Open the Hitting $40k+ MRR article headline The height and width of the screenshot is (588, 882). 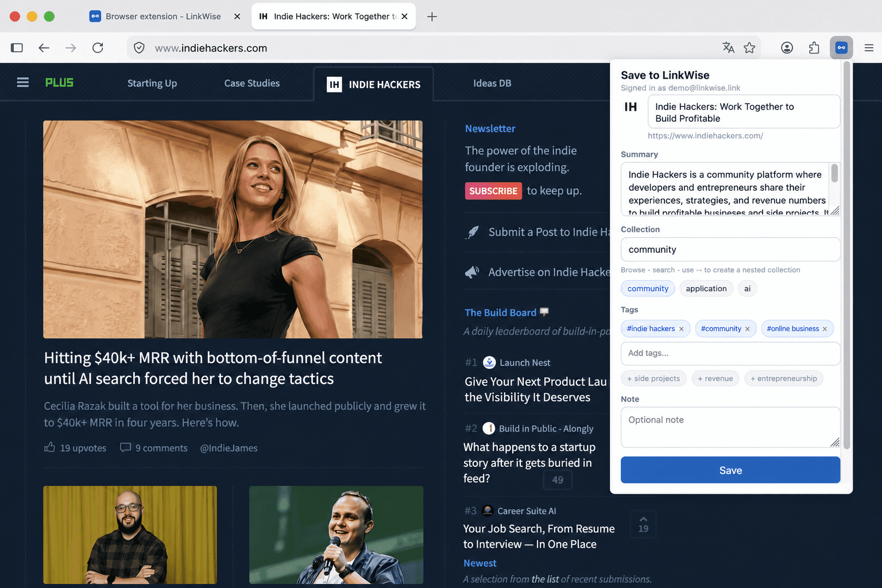point(213,368)
